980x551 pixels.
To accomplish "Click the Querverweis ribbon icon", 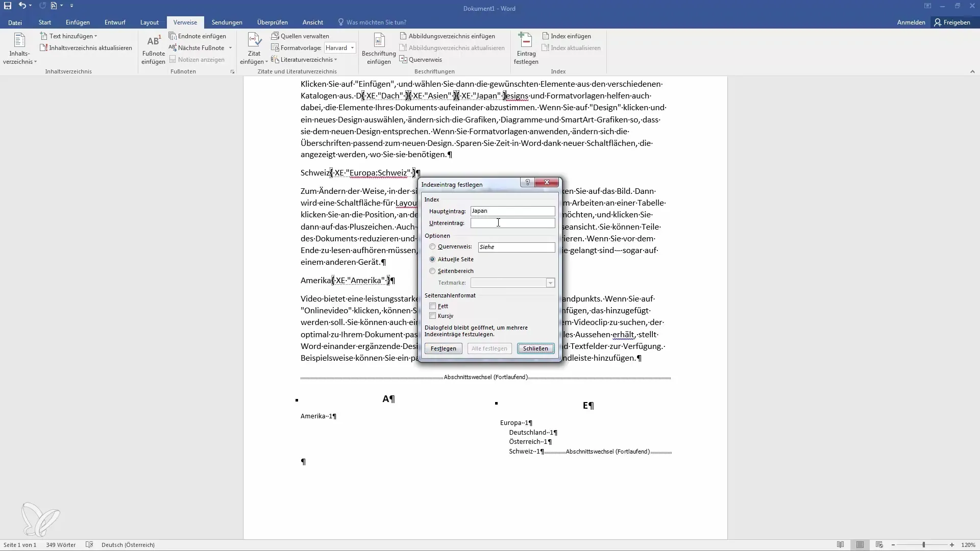I will [403, 60].
